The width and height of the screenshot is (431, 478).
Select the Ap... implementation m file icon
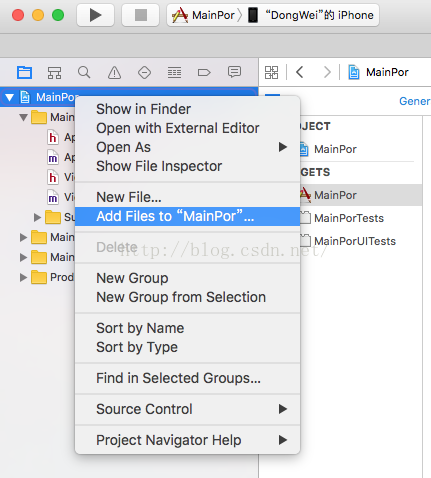53,157
